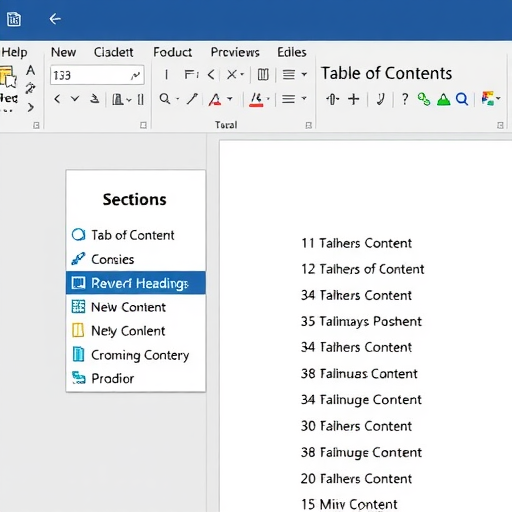Screen dimensions: 512x512
Task: Click the less-than angle icon
Action: point(211,74)
